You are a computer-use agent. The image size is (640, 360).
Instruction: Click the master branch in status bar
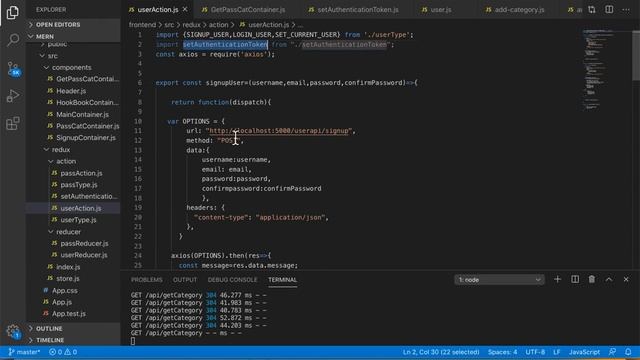tap(24, 352)
